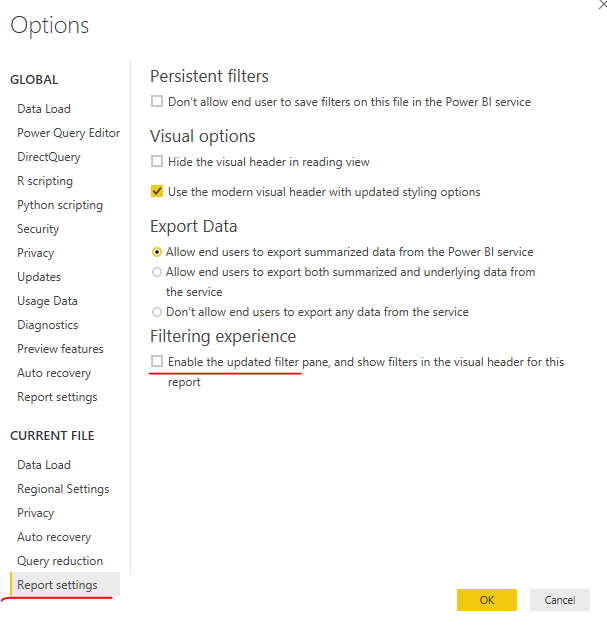
Task: Select Don't allow end users to export any data
Action: click(157, 312)
